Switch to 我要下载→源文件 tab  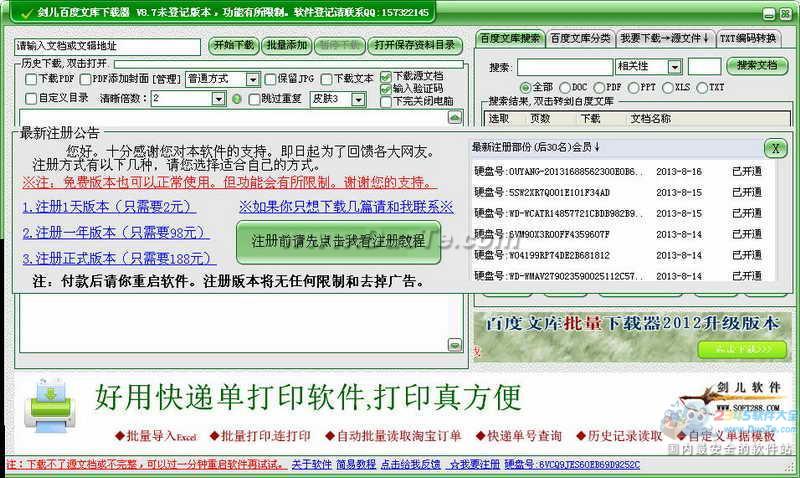click(664, 38)
